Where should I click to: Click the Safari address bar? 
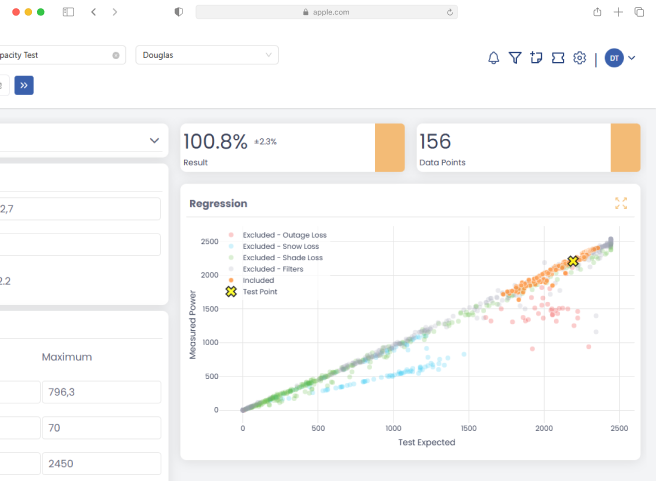pos(328,12)
